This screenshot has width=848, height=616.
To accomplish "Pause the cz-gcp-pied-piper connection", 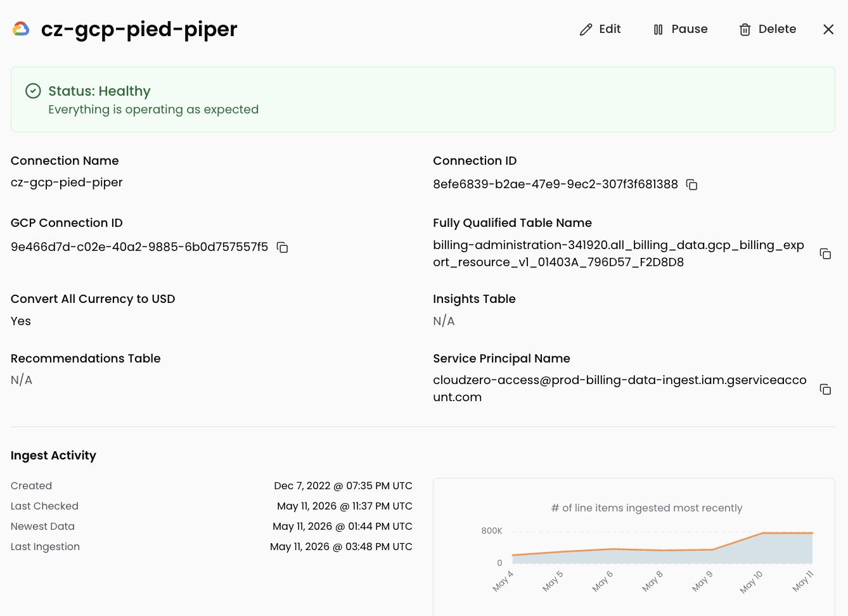I will click(x=681, y=29).
